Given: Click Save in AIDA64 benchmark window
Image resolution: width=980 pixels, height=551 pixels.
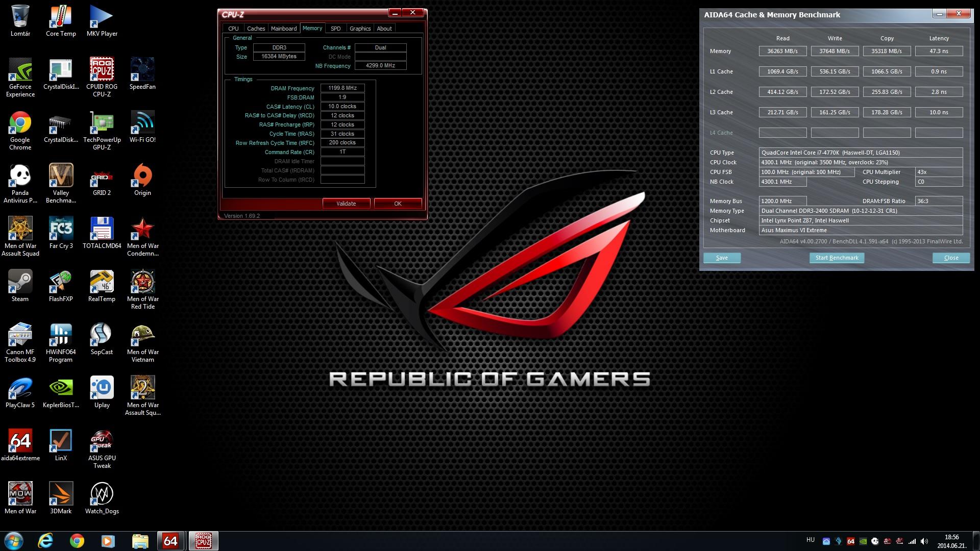Looking at the screenshot, I should point(722,258).
